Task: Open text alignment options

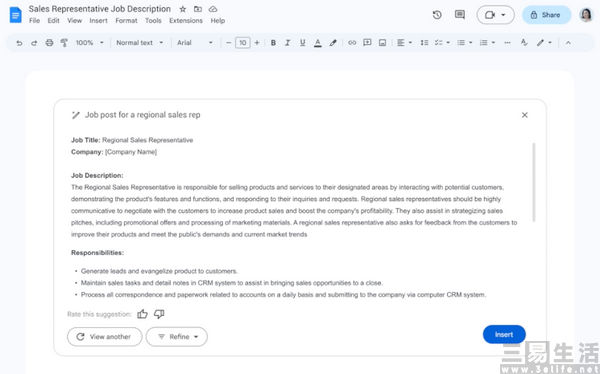Action: 404,43
